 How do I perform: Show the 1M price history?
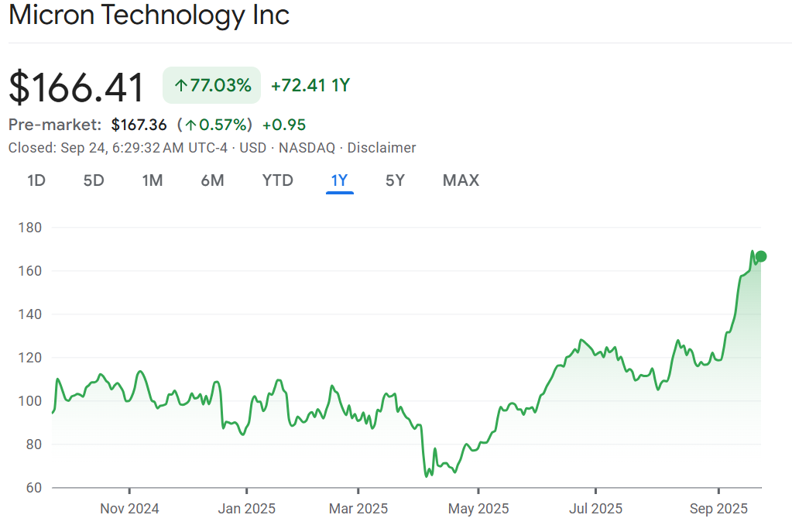153,180
